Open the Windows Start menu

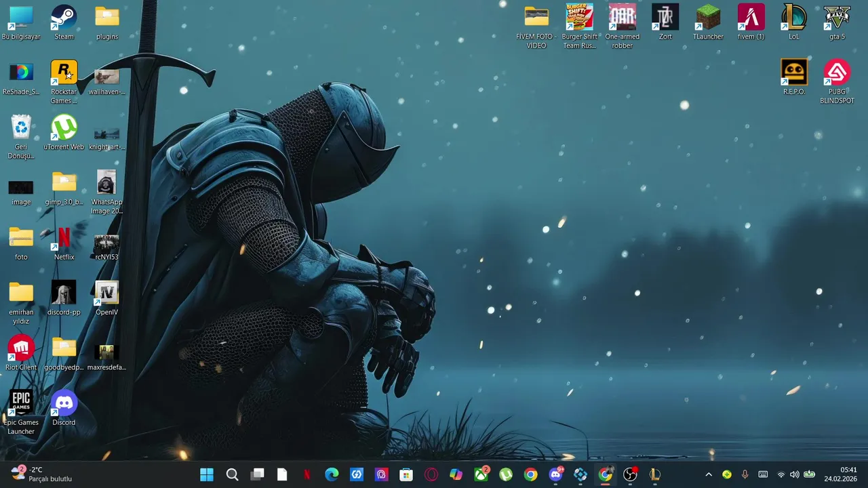click(207, 474)
